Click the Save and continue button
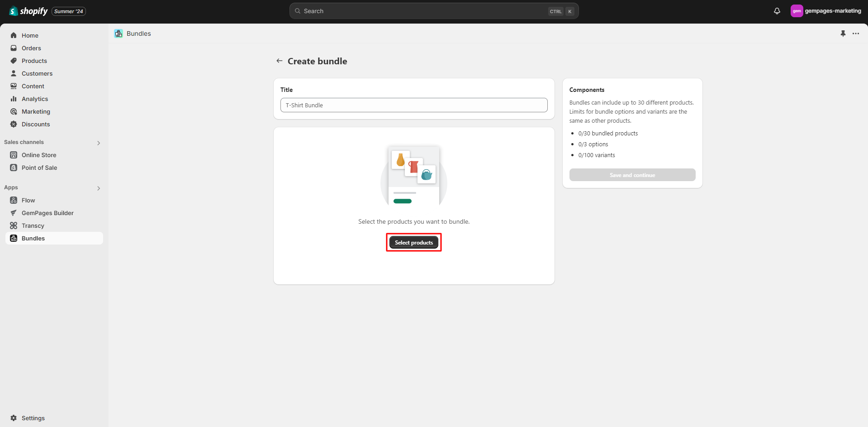Image resolution: width=868 pixels, height=427 pixels. pos(632,175)
